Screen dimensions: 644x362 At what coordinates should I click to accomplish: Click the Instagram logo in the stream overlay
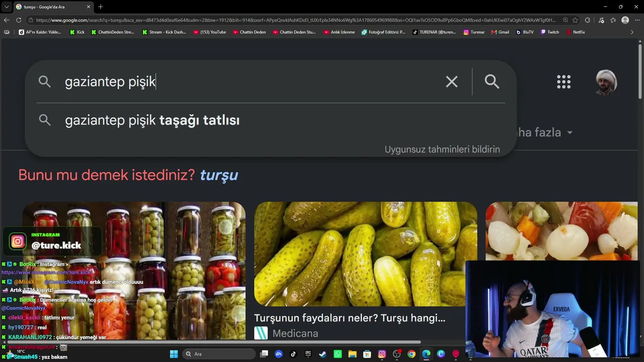click(18, 241)
